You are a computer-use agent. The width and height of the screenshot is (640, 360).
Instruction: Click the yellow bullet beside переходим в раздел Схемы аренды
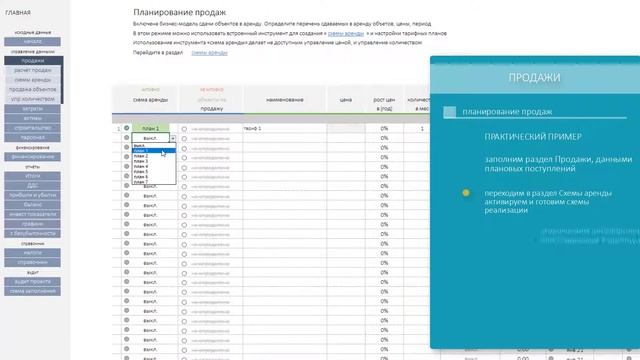pyautogui.click(x=466, y=193)
